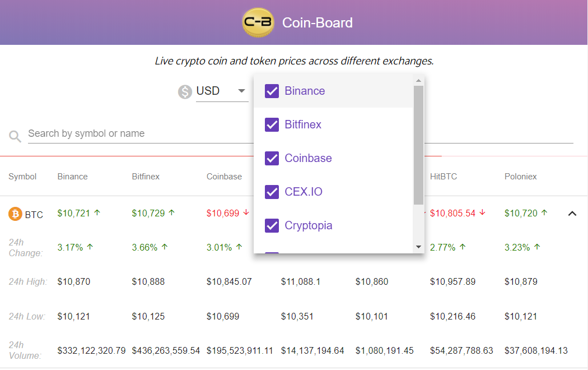Click the Symbol column header

tap(22, 176)
